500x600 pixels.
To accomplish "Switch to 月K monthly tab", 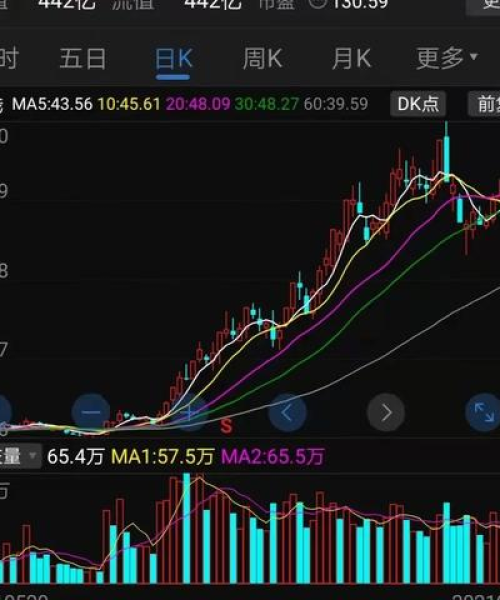I will (x=351, y=59).
